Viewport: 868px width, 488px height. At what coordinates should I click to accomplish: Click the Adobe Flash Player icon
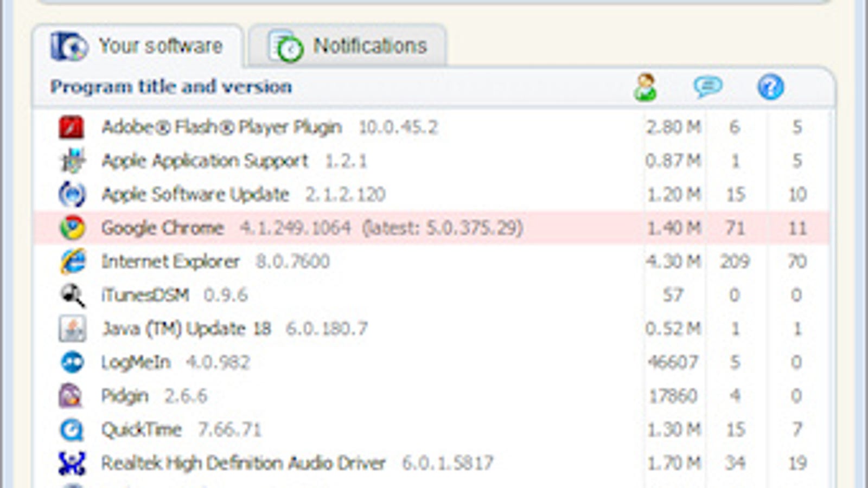72,127
